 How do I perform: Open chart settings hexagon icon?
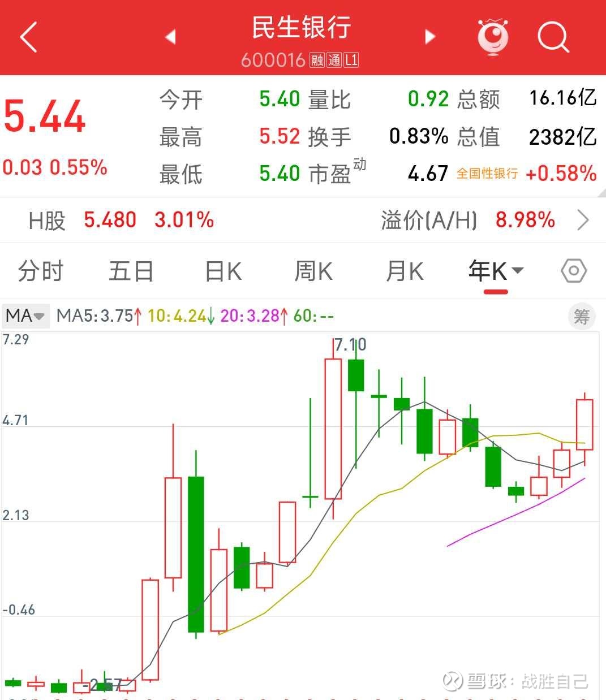click(x=574, y=271)
